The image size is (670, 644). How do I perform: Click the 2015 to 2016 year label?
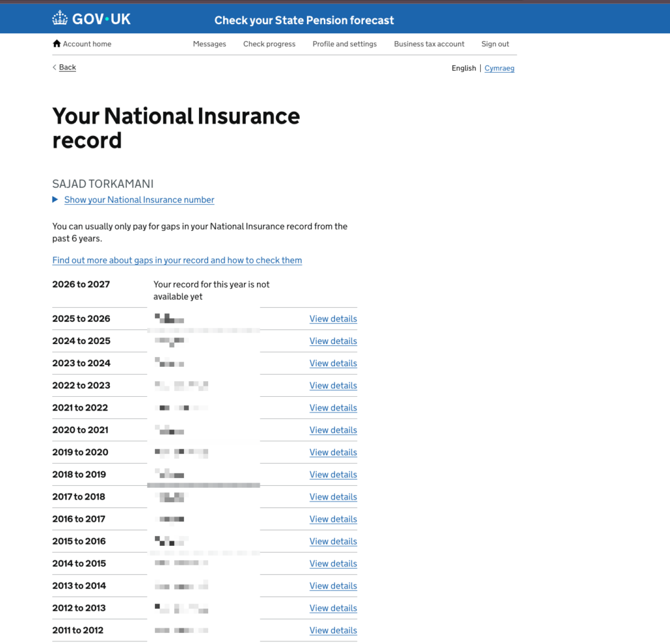tap(79, 541)
